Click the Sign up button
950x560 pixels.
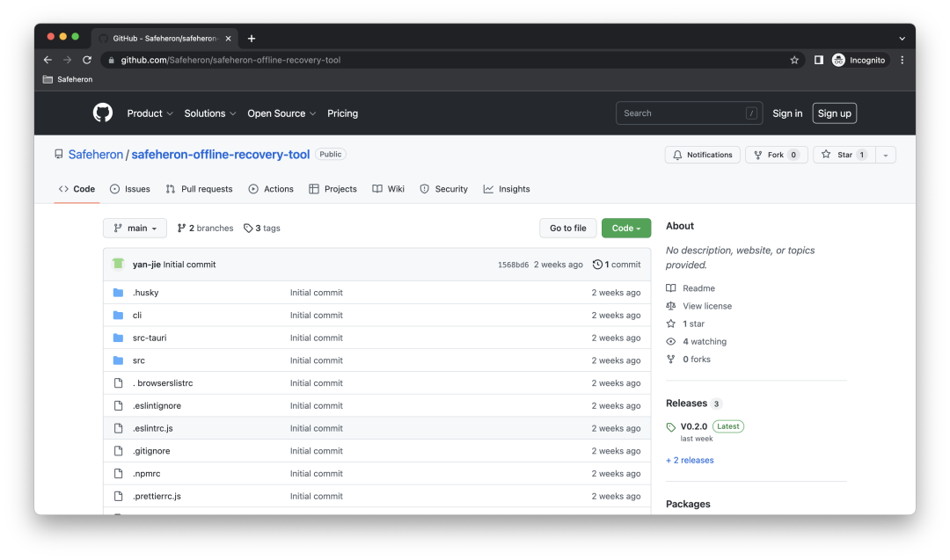(834, 113)
